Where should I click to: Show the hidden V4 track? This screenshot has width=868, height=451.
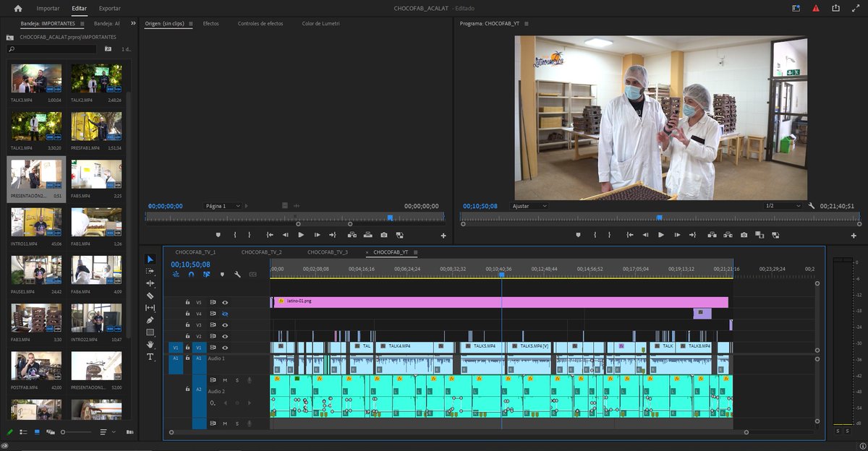tap(225, 314)
